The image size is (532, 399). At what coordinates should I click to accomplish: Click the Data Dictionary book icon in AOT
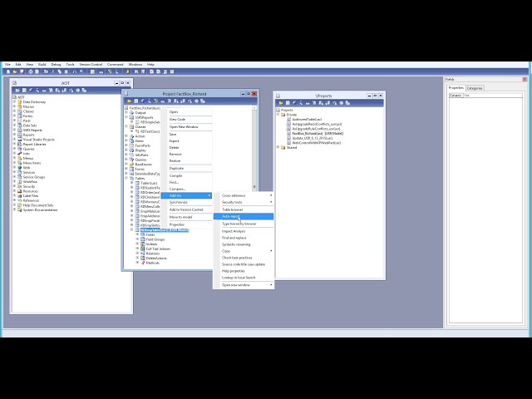pyautogui.click(x=20, y=101)
